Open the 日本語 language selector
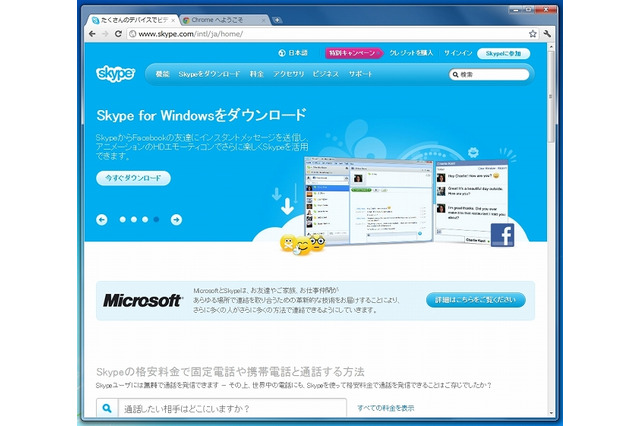 pyautogui.click(x=292, y=53)
